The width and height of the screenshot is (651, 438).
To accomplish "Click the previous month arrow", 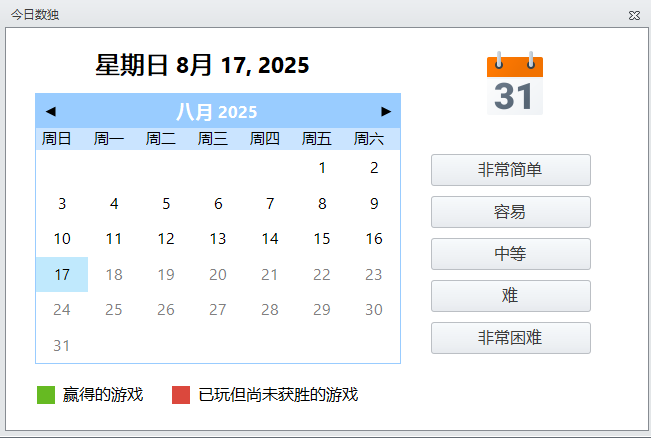I will pyautogui.click(x=51, y=111).
